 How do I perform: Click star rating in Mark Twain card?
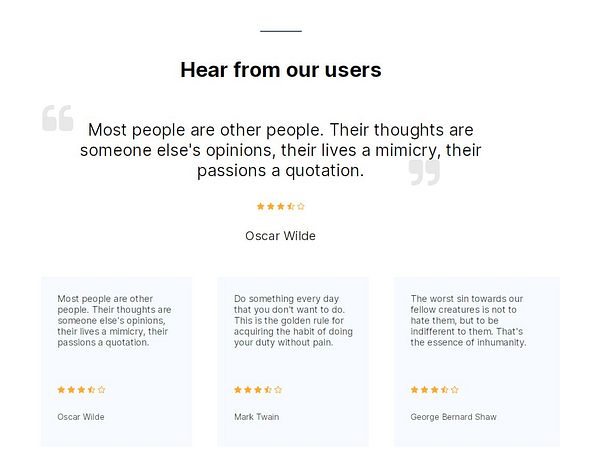tap(258, 390)
